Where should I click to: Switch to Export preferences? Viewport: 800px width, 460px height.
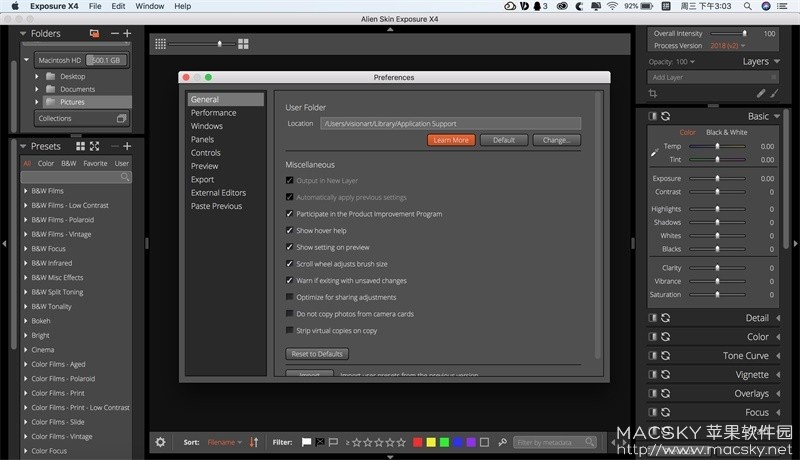point(203,180)
